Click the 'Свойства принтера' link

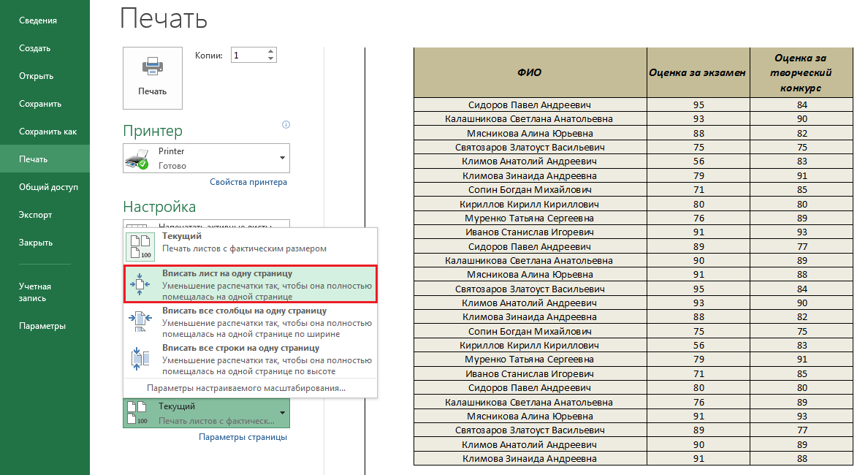click(248, 182)
